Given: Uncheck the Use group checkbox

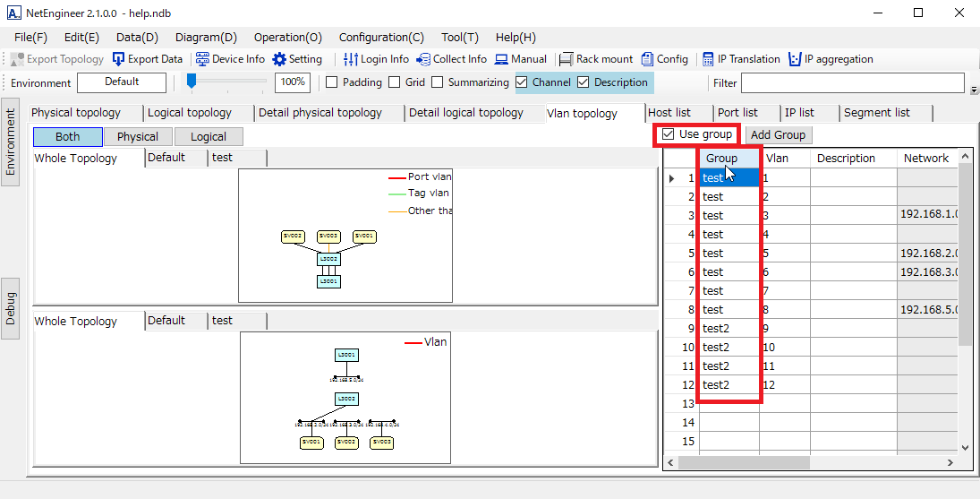Looking at the screenshot, I should coord(669,134).
